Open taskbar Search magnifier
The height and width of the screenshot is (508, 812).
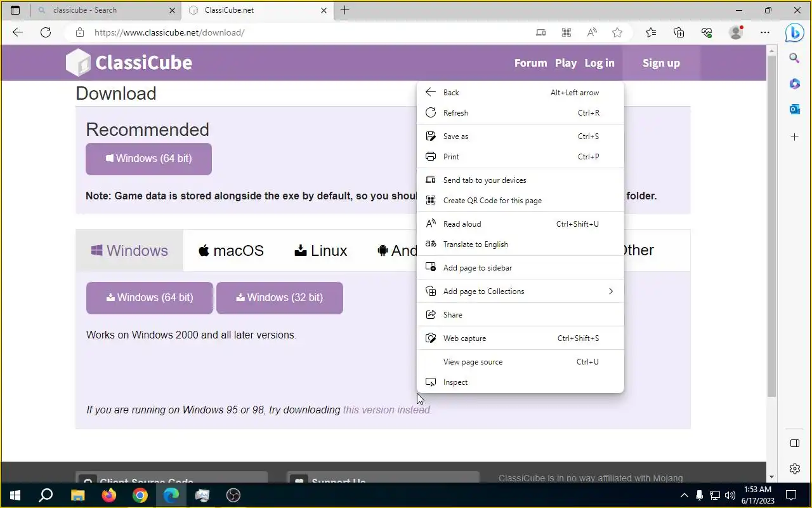pos(46,495)
